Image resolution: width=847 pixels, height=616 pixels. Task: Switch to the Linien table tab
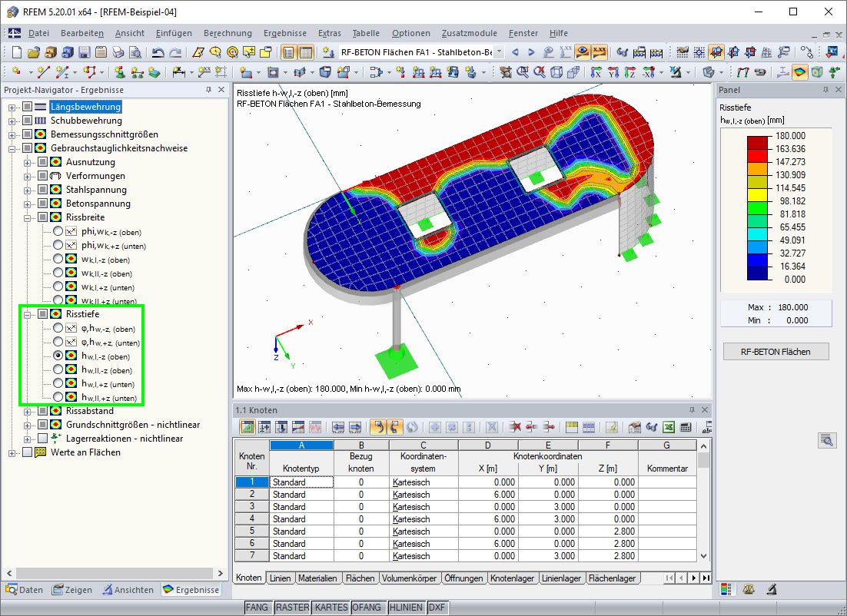pyautogui.click(x=280, y=578)
